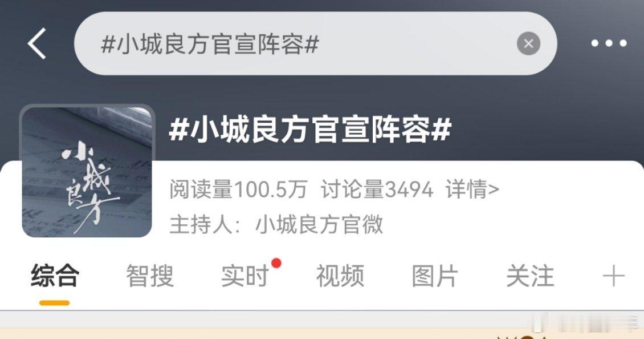Switch to the 智搜 tab
Image resolution: width=644 pixels, height=339 pixels.
[x=150, y=276]
